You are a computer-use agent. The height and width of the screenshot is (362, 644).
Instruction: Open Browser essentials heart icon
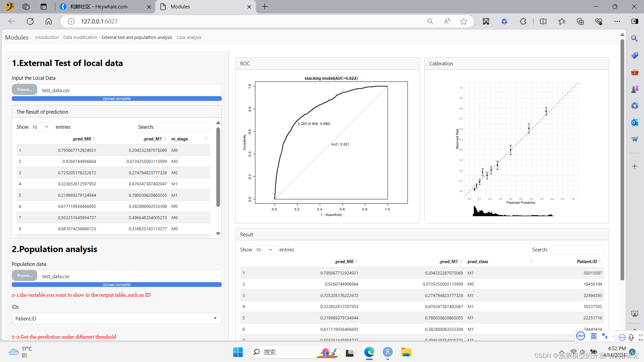(x=599, y=21)
